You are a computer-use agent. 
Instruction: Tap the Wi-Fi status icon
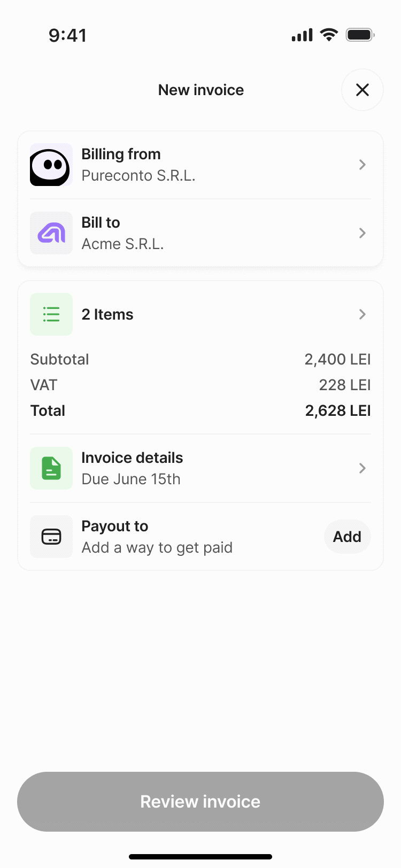coord(329,35)
